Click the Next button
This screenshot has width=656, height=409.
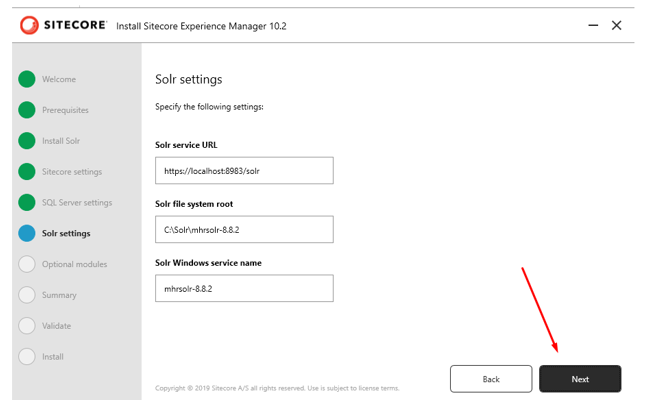tap(580, 379)
